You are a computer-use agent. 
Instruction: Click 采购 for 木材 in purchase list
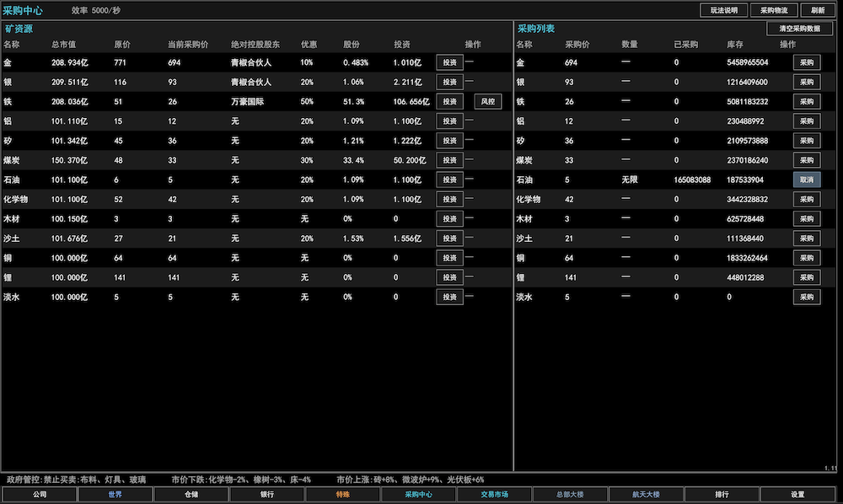coord(807,218)
